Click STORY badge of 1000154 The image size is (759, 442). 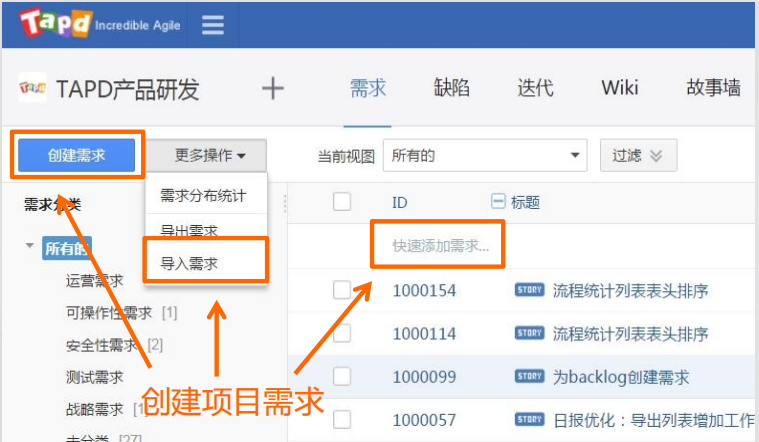point(530,290)
